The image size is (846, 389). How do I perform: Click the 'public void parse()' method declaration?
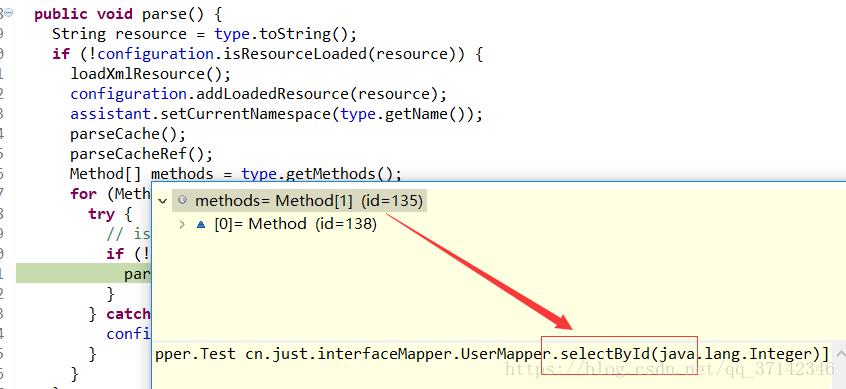click(128, 14)
